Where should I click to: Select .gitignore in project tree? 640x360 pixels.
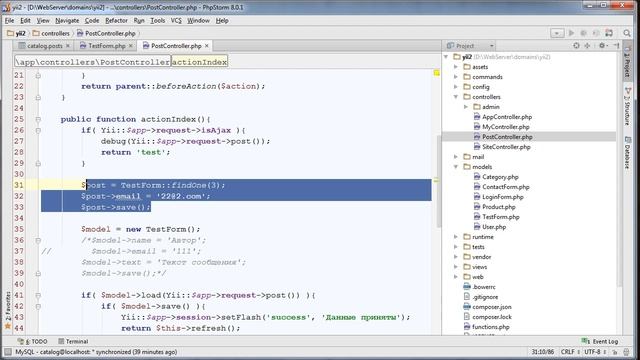(x=485, y=297)
